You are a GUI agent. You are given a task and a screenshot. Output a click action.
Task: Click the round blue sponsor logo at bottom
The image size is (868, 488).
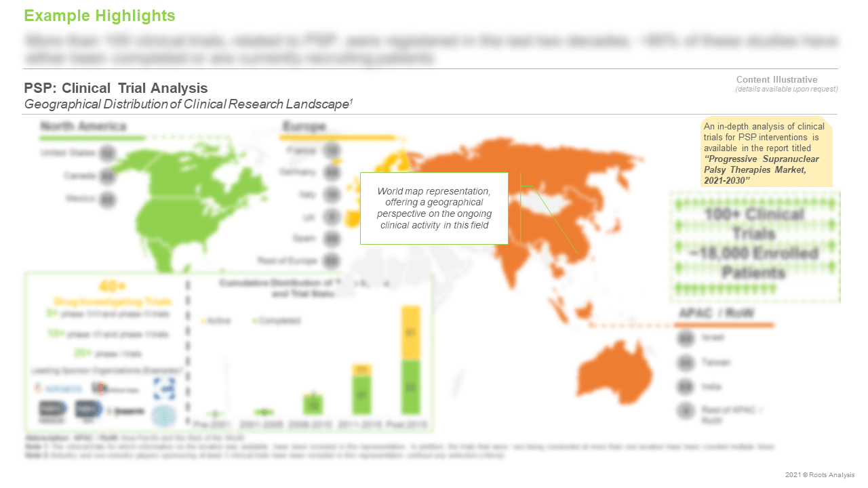[163, 415]
